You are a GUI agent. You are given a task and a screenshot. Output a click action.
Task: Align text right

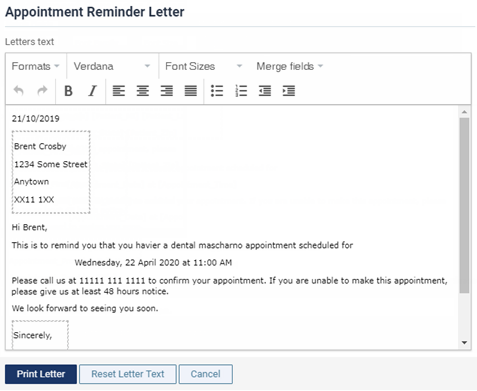pyautogui.click(x=167, y=91)
